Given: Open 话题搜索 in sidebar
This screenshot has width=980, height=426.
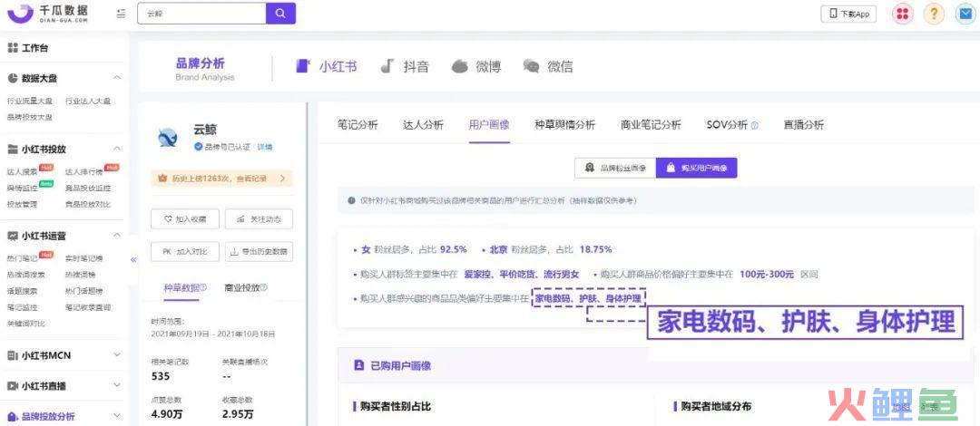Looking at the screenshot, I should [23, 290].
